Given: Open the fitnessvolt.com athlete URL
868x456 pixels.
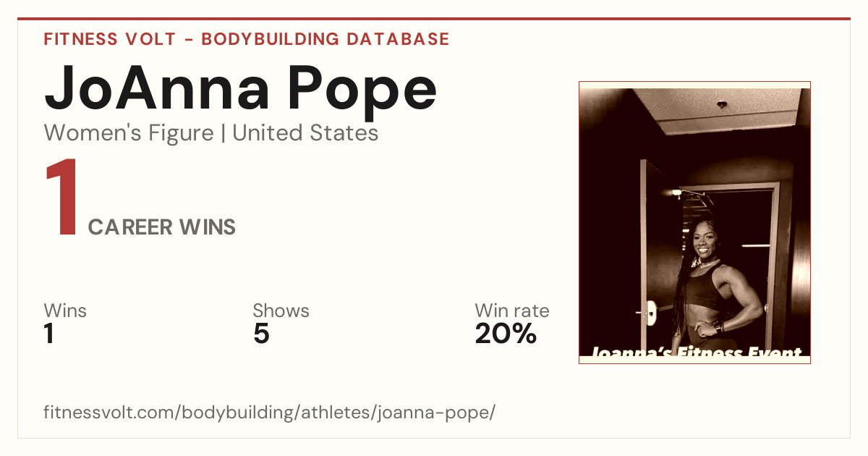Looking at the screenshot, I should coord(270,413).
